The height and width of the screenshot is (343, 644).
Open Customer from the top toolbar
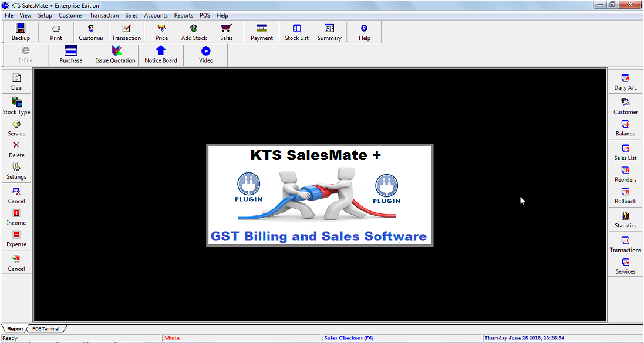coord(91,28)
